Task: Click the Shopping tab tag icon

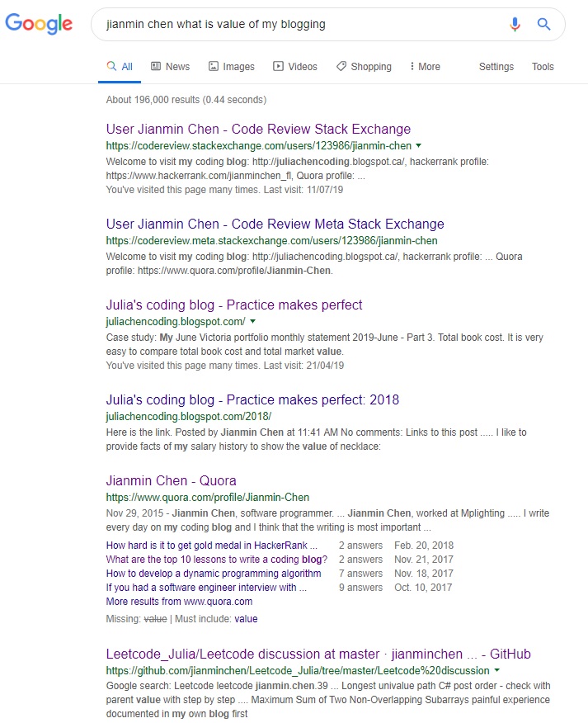Action: 341,66
